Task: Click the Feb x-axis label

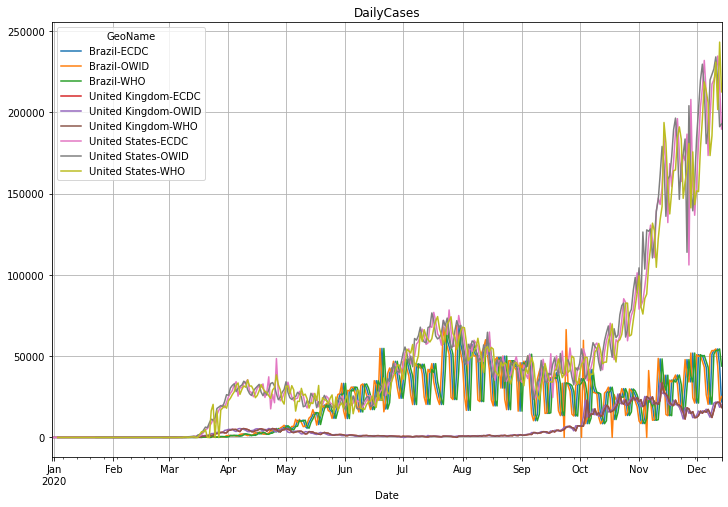Action: pos(114,469)
